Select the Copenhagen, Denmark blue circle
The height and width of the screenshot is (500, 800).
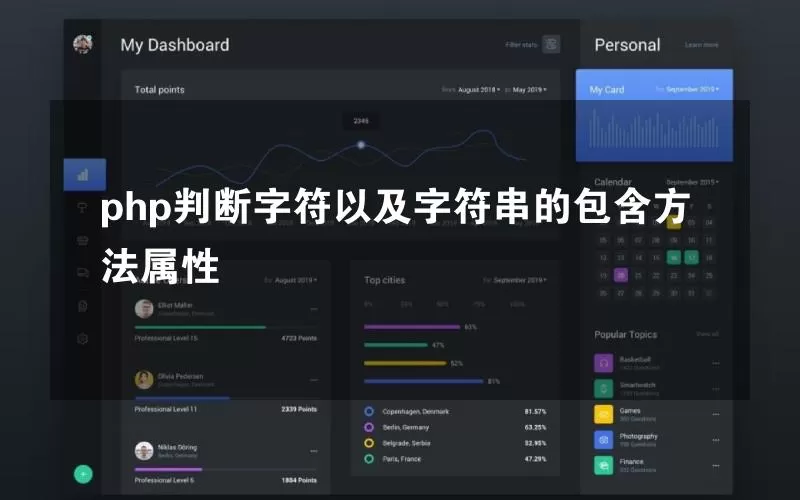pos(369,411)
